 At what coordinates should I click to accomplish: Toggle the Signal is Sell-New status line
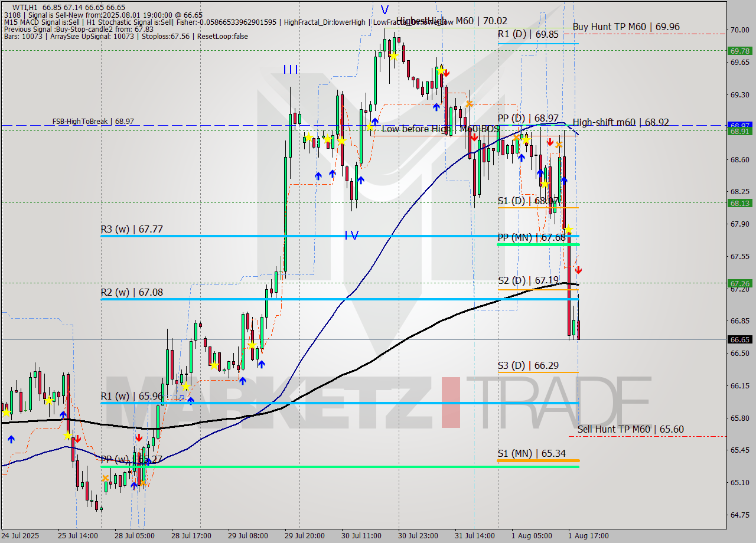coord(59,15)
